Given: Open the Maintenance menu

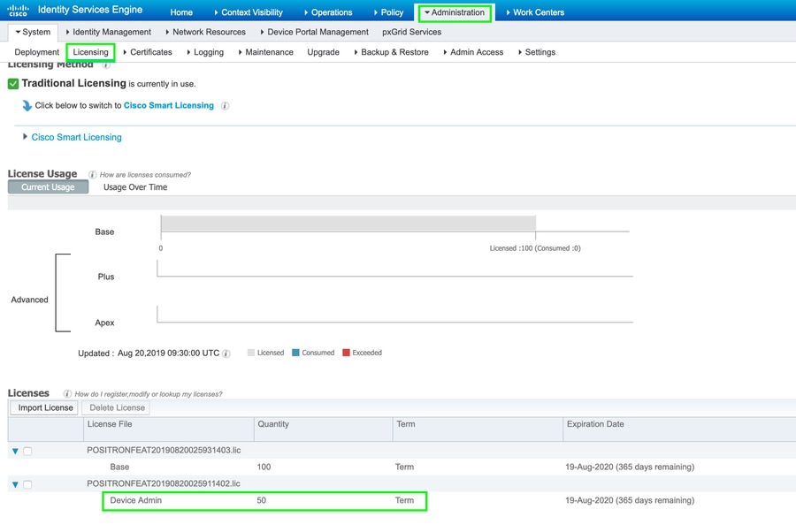Looking at the screenshot, I should point(266,52).
